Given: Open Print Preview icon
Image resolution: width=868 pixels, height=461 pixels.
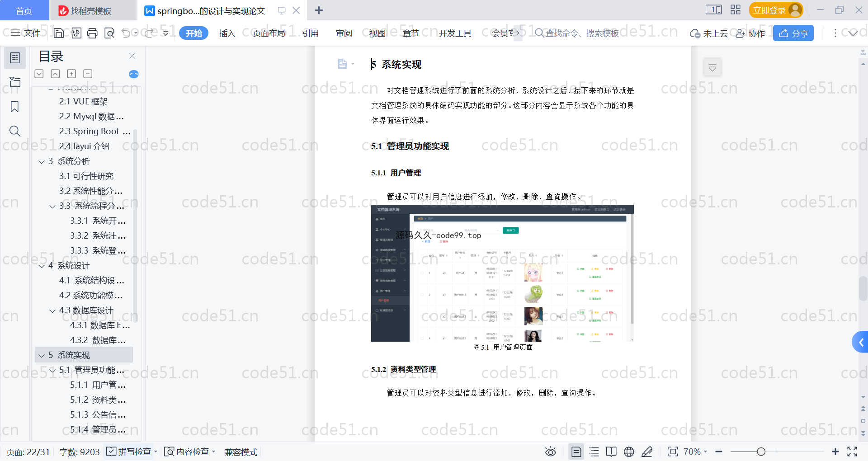Looking at the screenshot, I should click(x=109, y=33).
